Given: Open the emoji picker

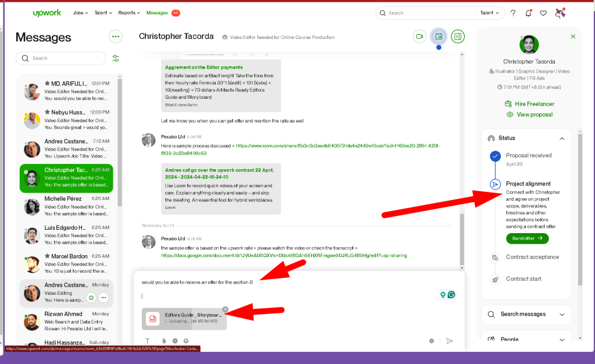Looking at the screenshot, I should 186,341.
